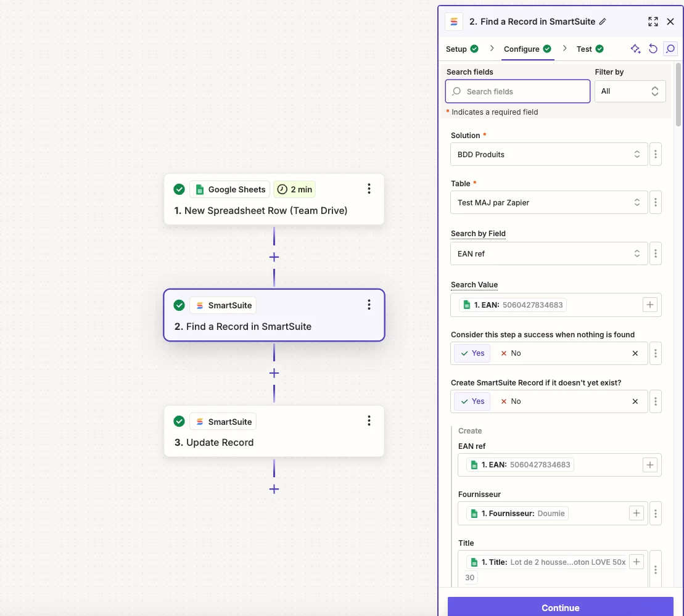Open options menu for Table field

(x=655, y=202)
